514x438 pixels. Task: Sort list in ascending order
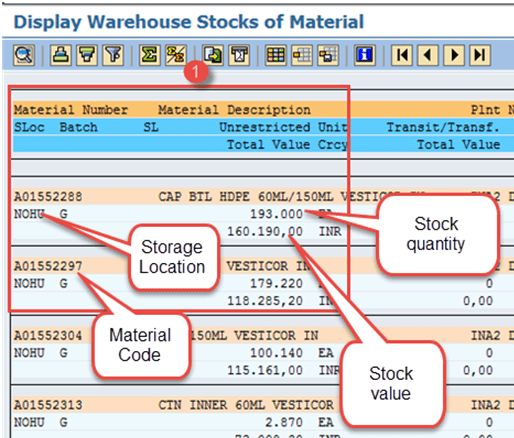pyautogui.click(x=60, y=55)
